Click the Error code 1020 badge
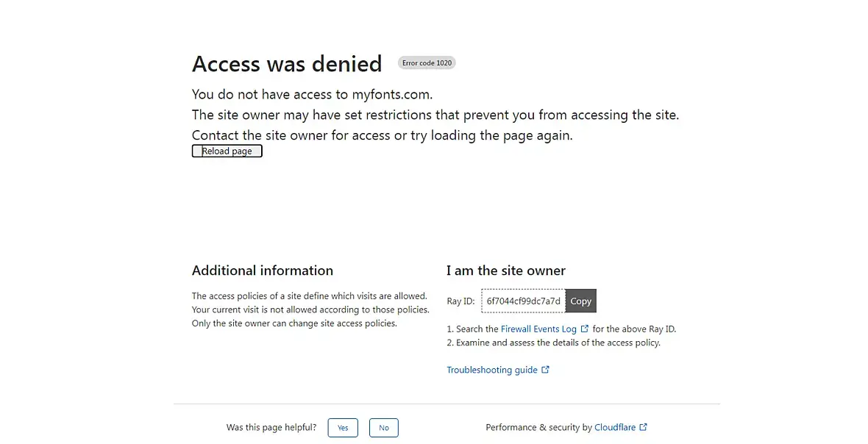 (x=427, y=63)
